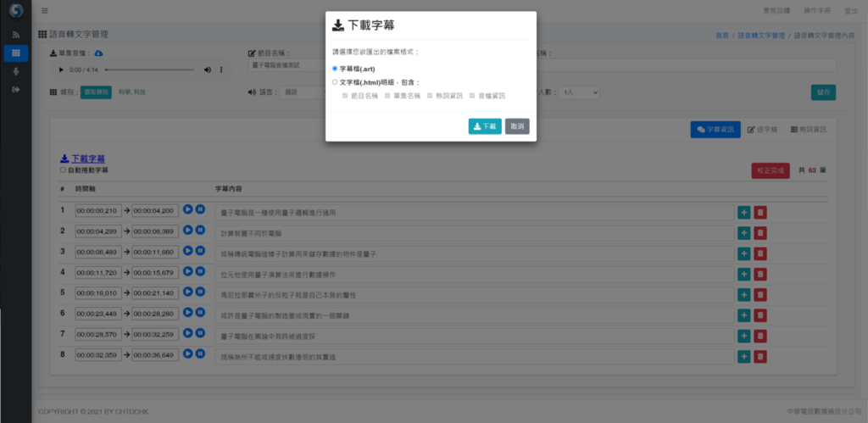Tick the 單集名稱 checkbox in dialog
Image resolution: width=868 pixels, height=423 pixels.
pyautogui.click(x=387, y=95)
